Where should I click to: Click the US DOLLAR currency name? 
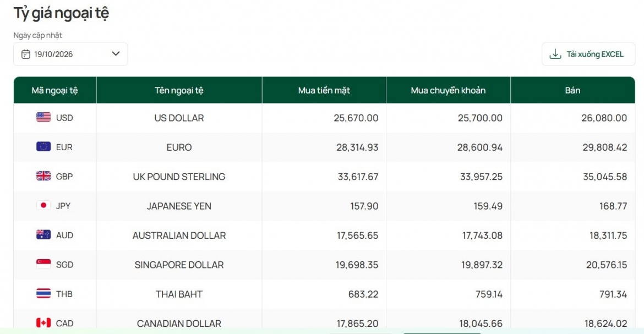coord(179,118)
